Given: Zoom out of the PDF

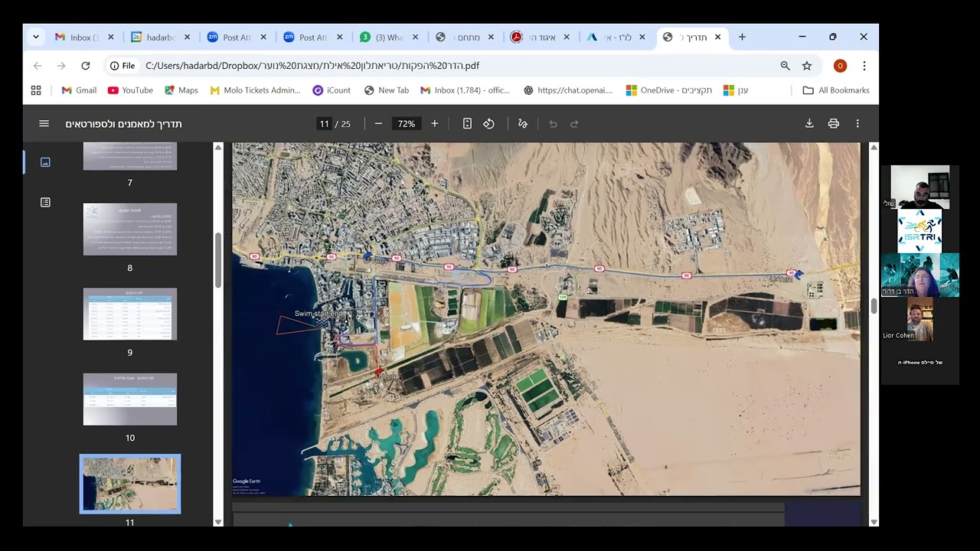Looking at the screenshot, I should point(378,124).
